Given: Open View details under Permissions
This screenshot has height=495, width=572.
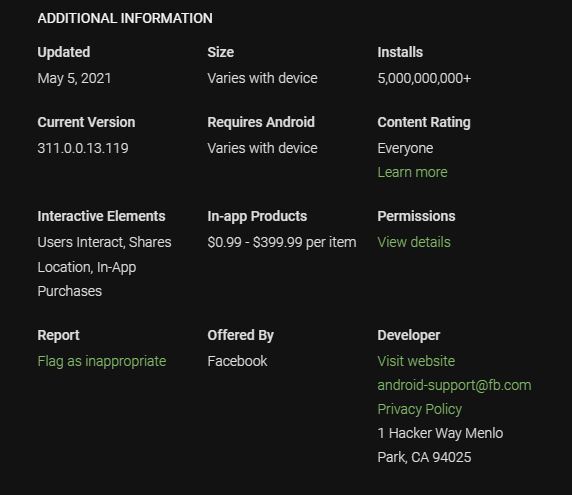Looking at the screenshot, I should [414, 242].
